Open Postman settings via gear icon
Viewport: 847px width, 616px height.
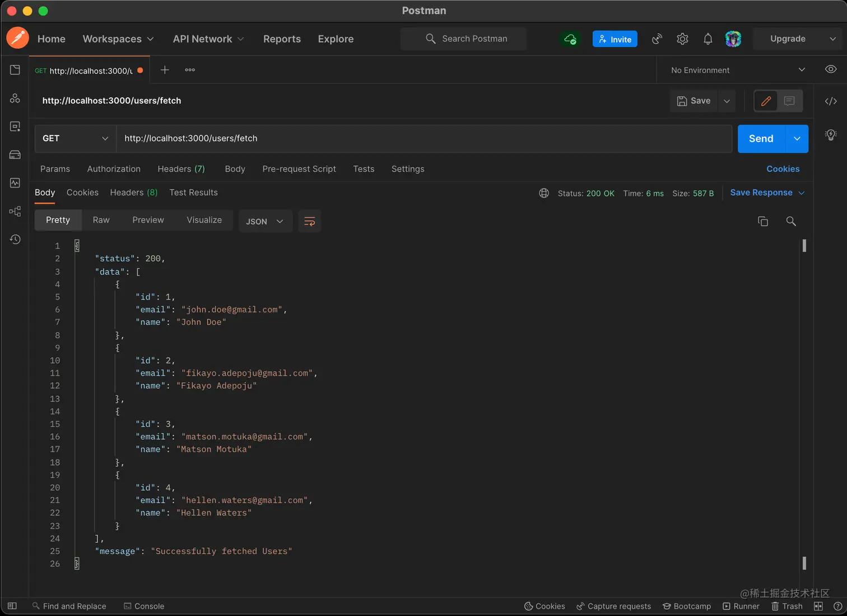682,39
